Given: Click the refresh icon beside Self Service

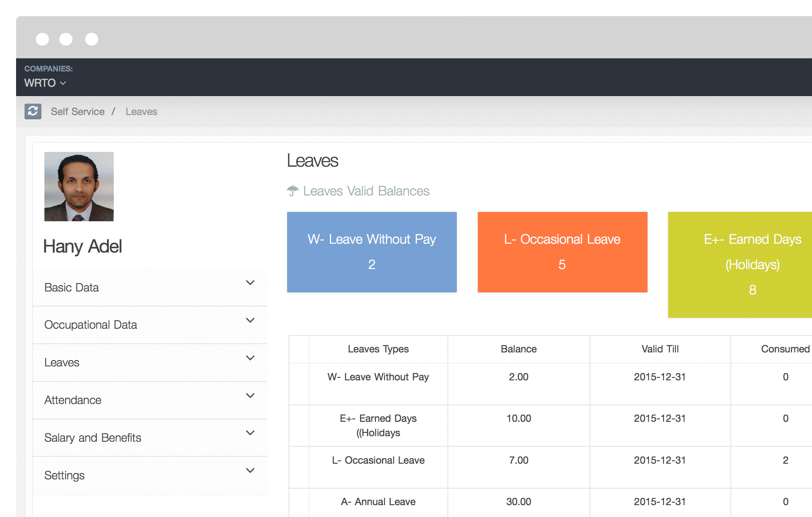Looking at the screenshot, I should (33, 111).
